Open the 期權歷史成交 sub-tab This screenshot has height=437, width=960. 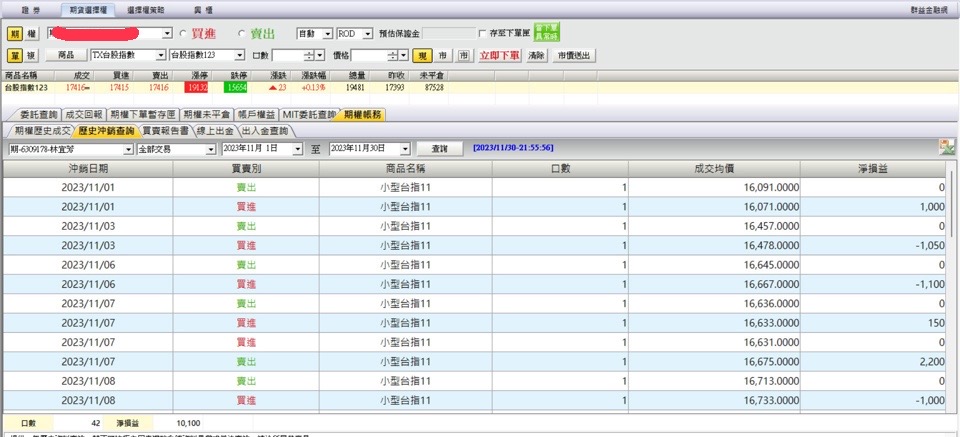[40, 130]
